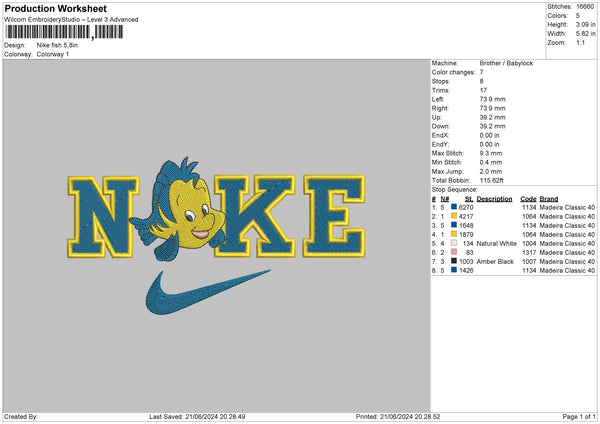Click the Flounder fish in the design preview
Viewport: 600px width, 424px height.
[x=180, y=209]
